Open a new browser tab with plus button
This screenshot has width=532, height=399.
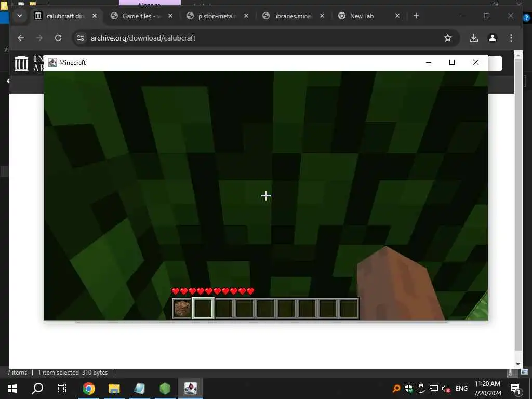(x=416, y=16)
